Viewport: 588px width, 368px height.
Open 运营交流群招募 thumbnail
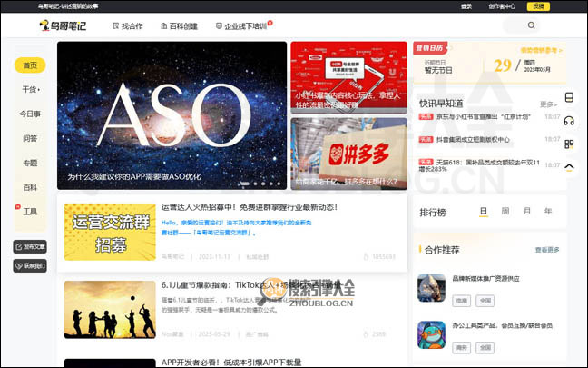[110, 232]
